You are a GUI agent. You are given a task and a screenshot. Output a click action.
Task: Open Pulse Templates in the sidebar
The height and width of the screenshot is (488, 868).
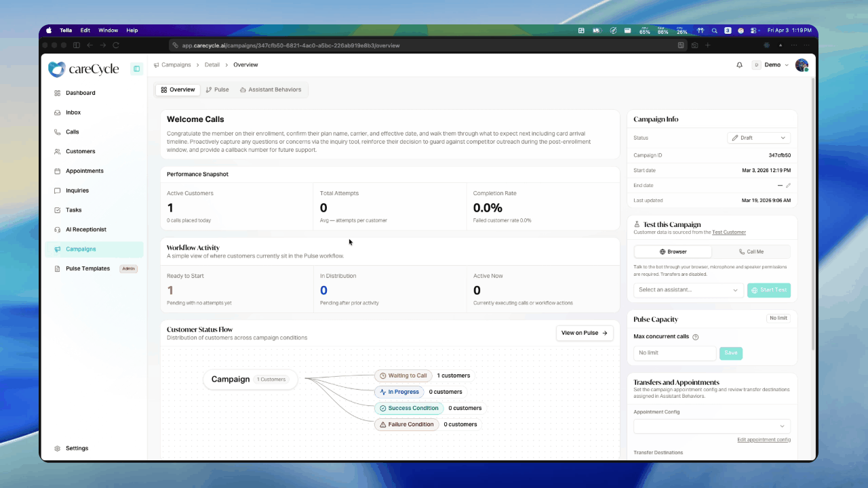[87, 268]
